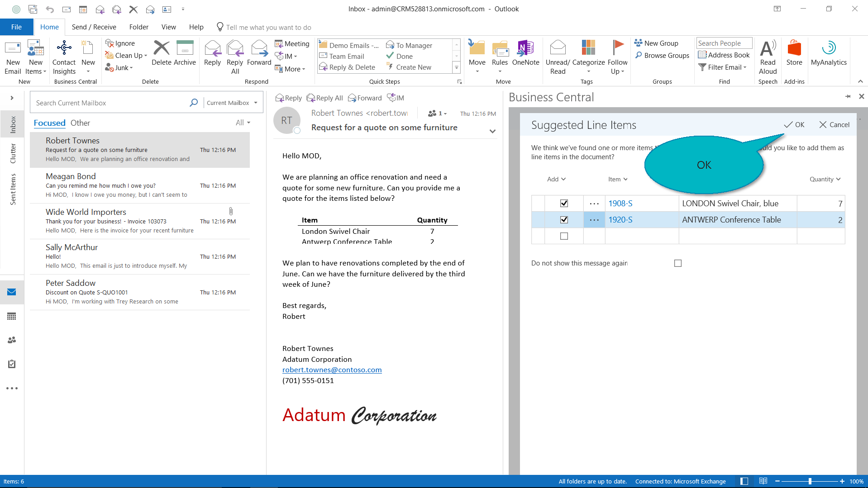The height and width of the screenshot is (488, 868).
Task: Click the robert.townes@contoso.com email link
Action: point(332,370)
